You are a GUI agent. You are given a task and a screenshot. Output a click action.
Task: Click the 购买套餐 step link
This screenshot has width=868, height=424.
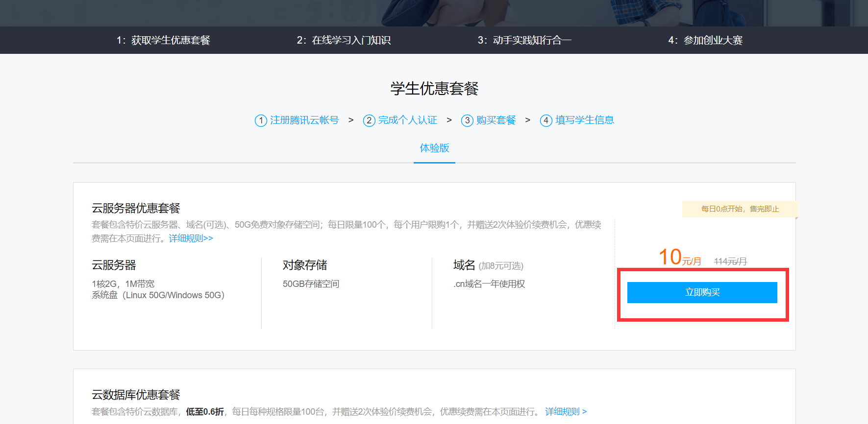(x=496, y=120)
